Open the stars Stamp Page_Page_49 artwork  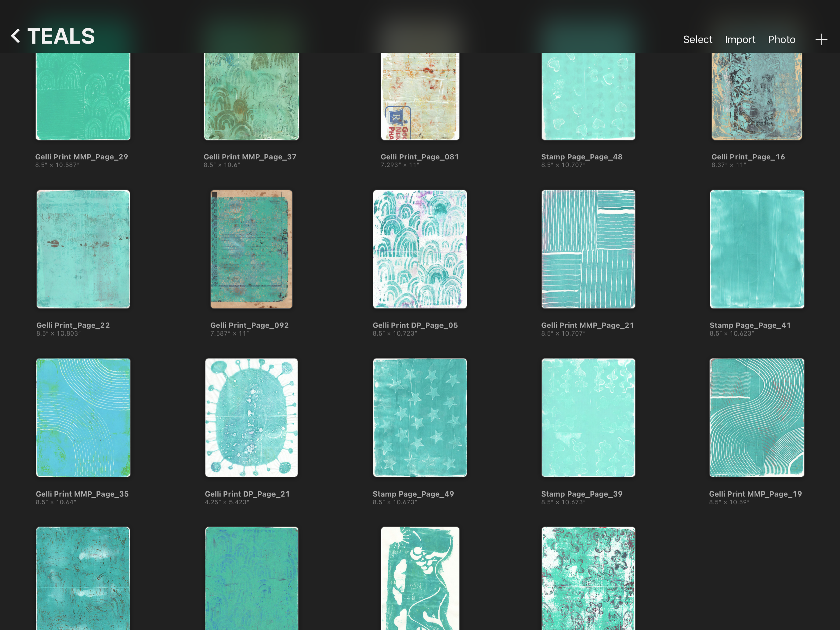point(420,417)
